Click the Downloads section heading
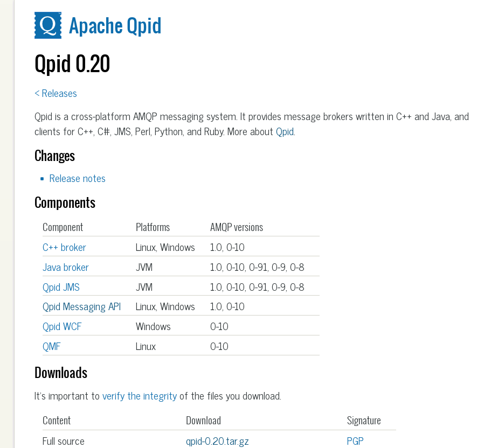This screenshot has height=448, width=477. (61, 373)
